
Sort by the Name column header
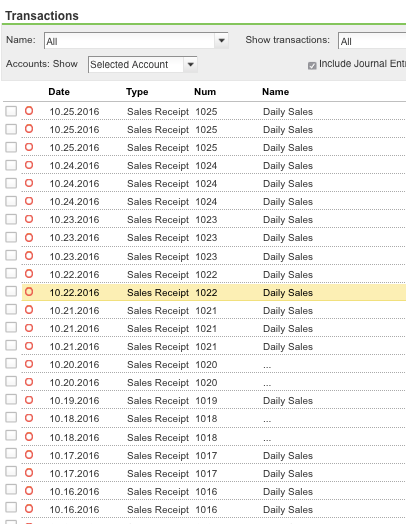(275, 92)
